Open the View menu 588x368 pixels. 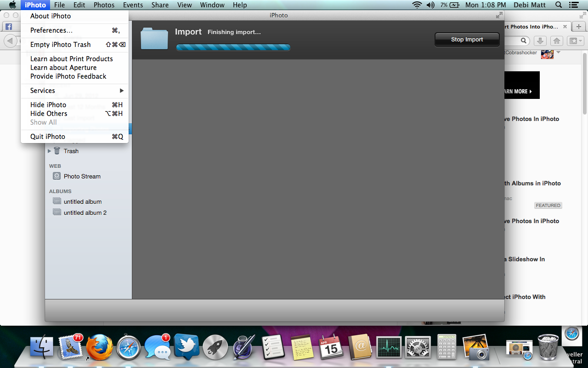coord(184,5)
